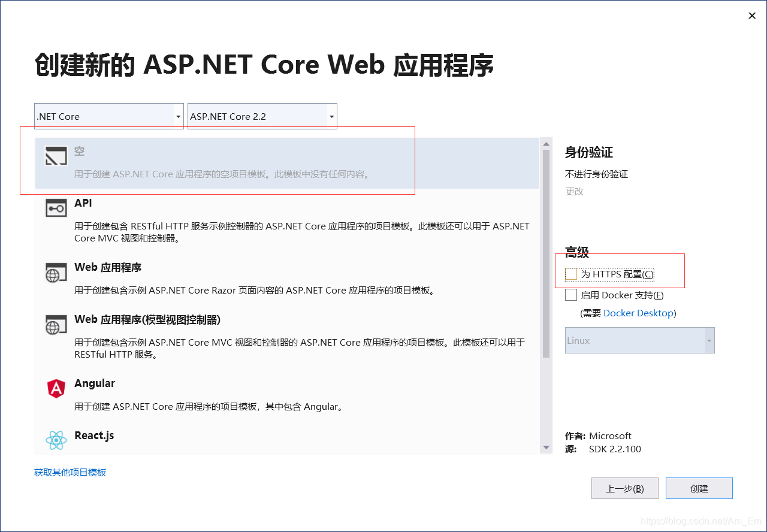Click the API template icon
Viewport: 767px width, 532px height.
[x=56, y=208]
